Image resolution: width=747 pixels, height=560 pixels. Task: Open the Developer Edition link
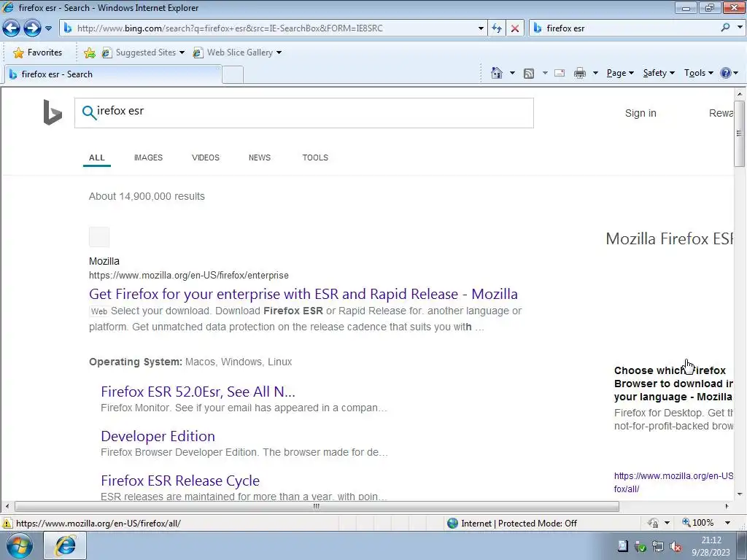click(x=158, y=436)
